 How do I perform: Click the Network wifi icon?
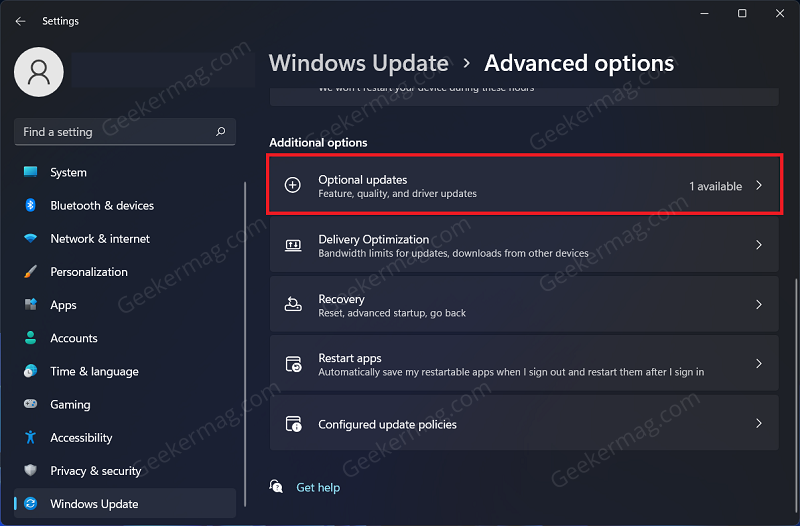pyautogui.click(x=31, y=238)
